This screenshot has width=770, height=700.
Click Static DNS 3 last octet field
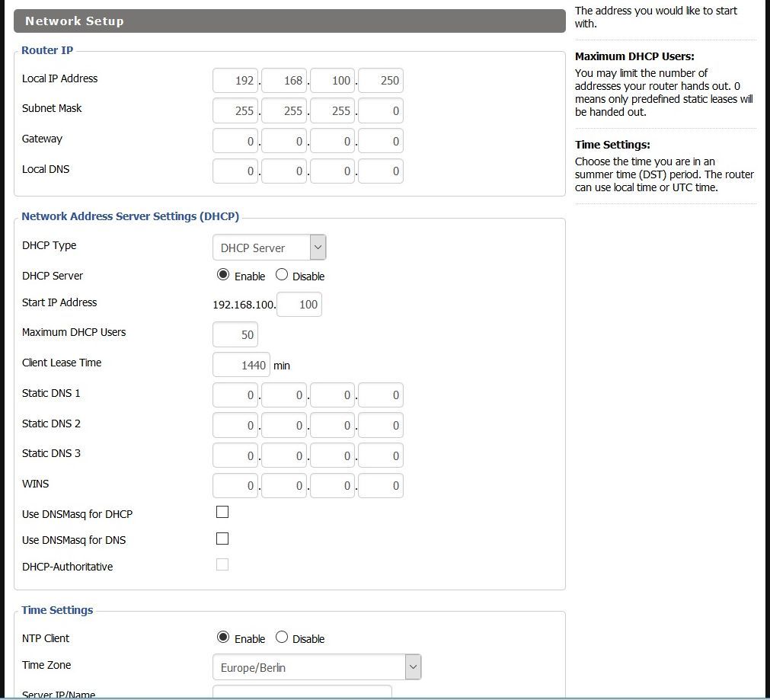pyautogui.click(x=381, y=455)
